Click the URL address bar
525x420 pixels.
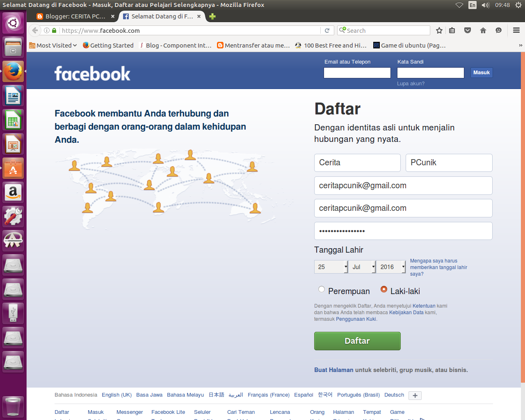[x=190, y=30]
